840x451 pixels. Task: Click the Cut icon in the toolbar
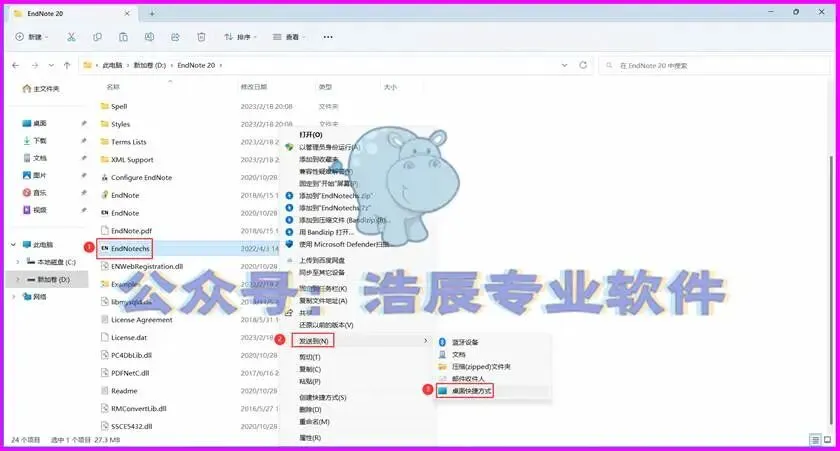click(71, 37)
